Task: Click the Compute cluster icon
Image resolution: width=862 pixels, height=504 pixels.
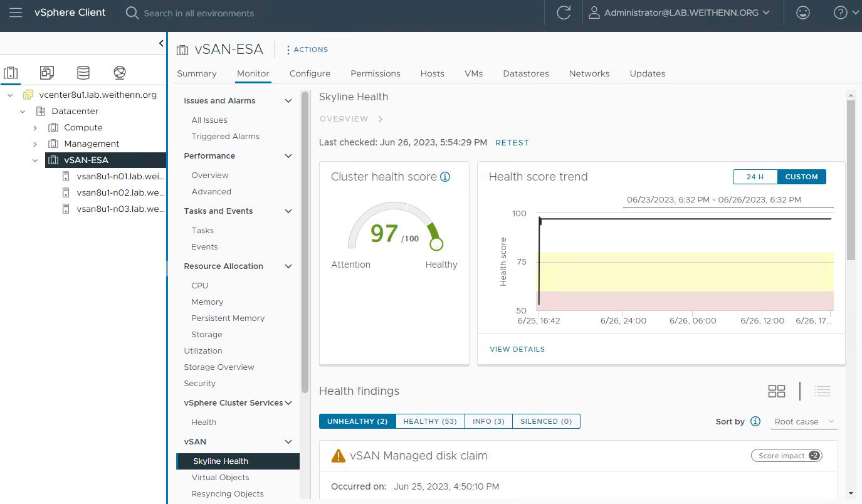Action: (53, 127)
